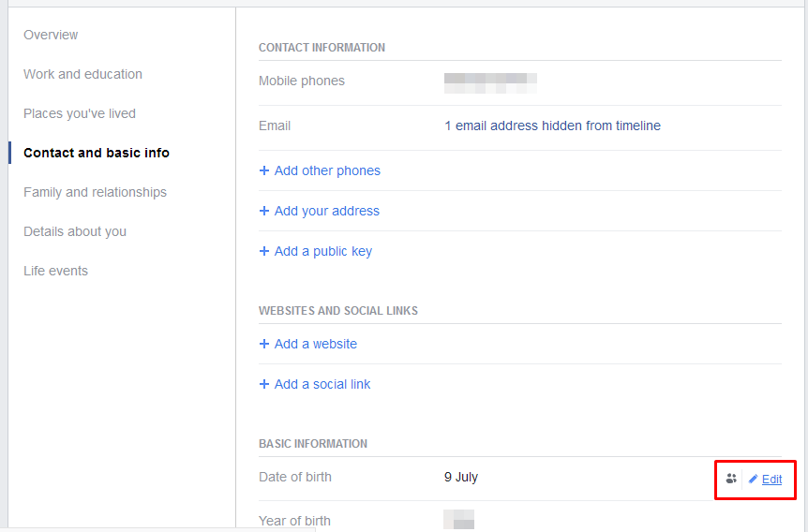View Details about you

click(x=75, y=231)
